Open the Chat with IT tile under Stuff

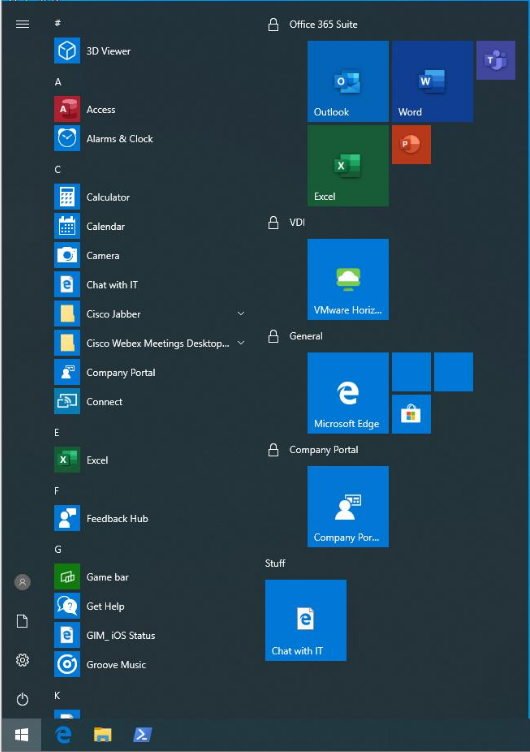(x=306, y=620)
